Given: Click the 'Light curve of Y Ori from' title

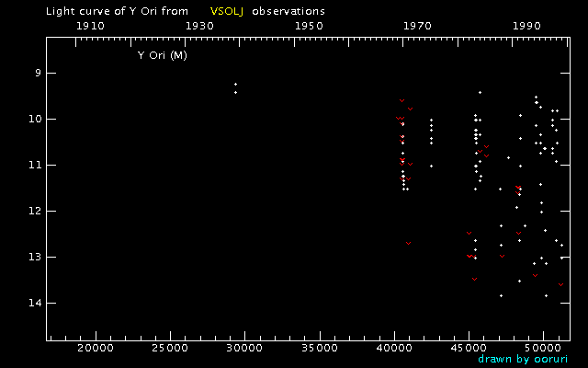Looking at the screenshot, I should 117,12.
